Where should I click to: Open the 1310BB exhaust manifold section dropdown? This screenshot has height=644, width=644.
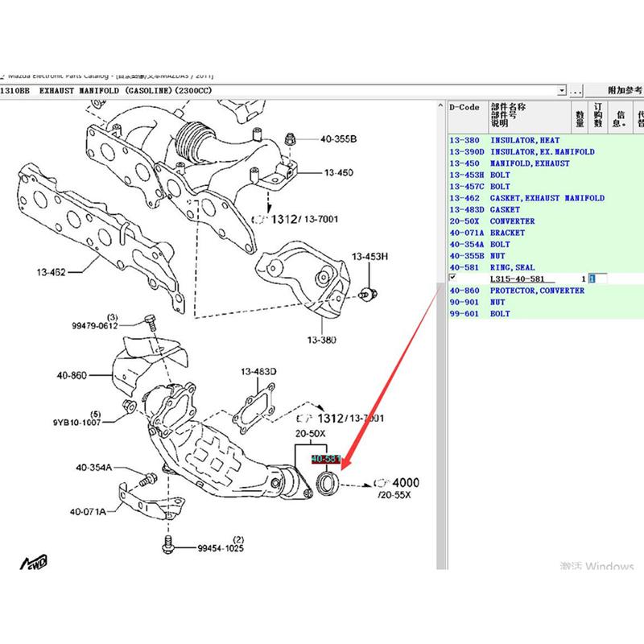tap(561, 90)
